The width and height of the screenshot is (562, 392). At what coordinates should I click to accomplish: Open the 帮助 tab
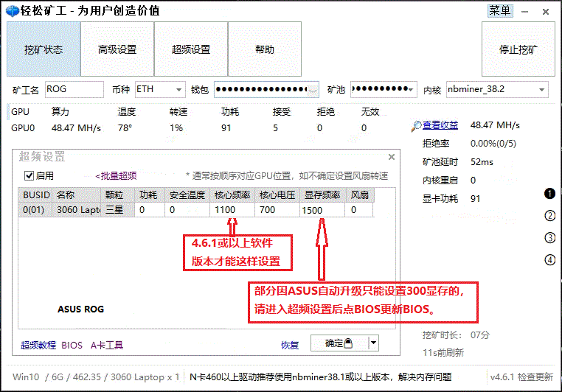pos(264,49)
